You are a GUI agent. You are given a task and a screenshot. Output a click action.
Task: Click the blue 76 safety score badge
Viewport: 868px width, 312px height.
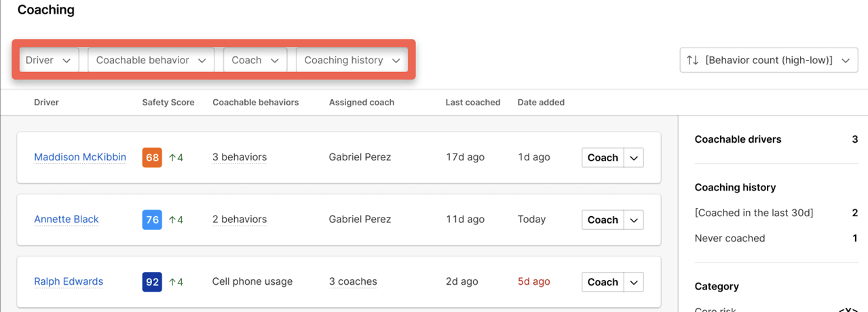click(x=152, y=220)
